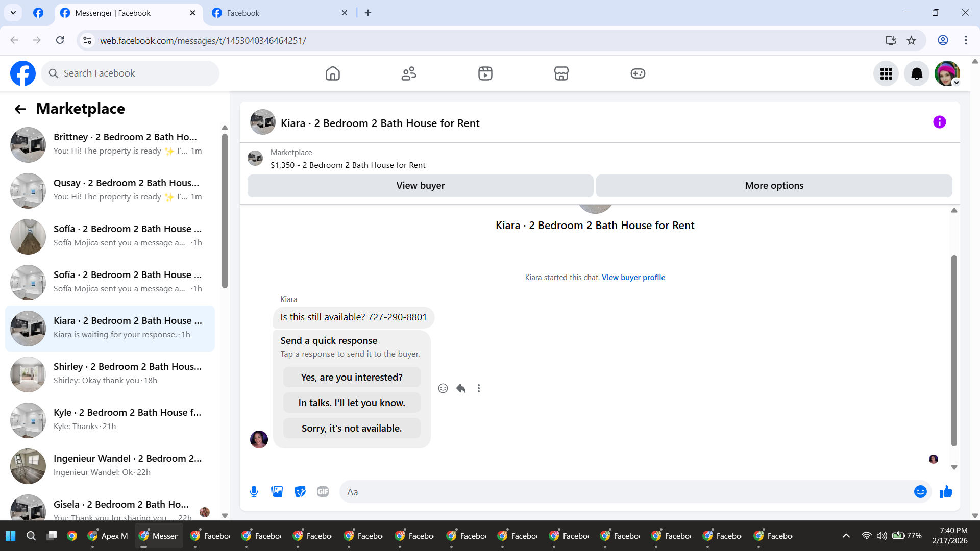Go to Marketplace in the top navigation

[561, 73]
